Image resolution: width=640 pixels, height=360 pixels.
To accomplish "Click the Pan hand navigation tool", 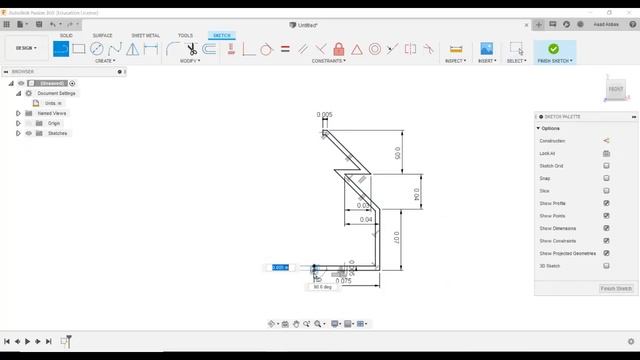I will pyautogui.click(x=296, y=324).
